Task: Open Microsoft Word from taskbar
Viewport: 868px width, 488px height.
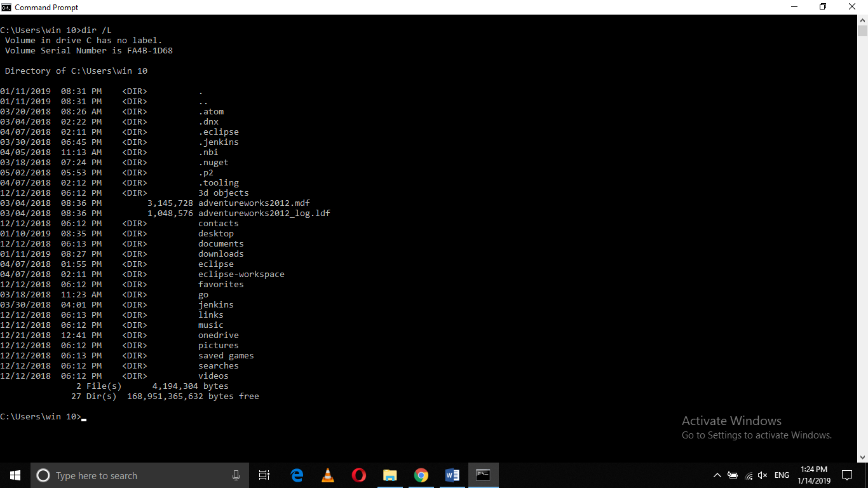Action: (x=452, y=475)
